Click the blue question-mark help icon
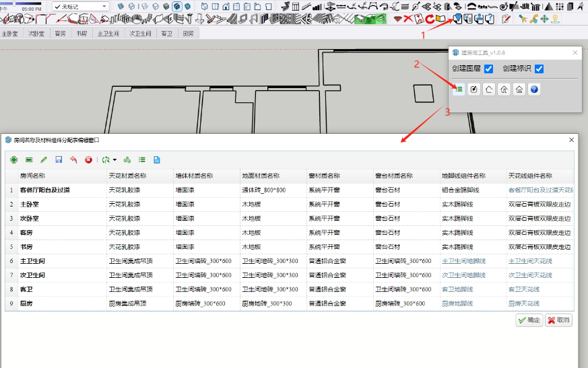 [533, 89]
